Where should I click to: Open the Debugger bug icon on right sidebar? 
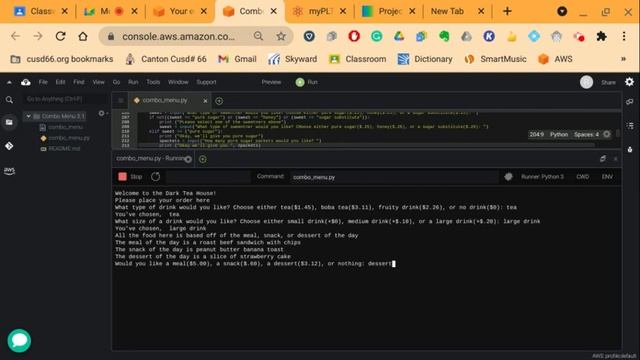tap(630, 149)
